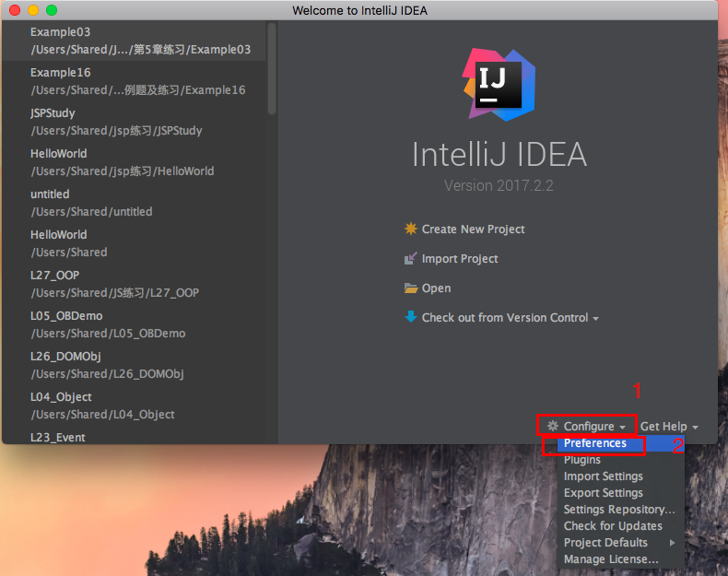
Task: Click the yellow minimize window button
Action: [33, 10]
